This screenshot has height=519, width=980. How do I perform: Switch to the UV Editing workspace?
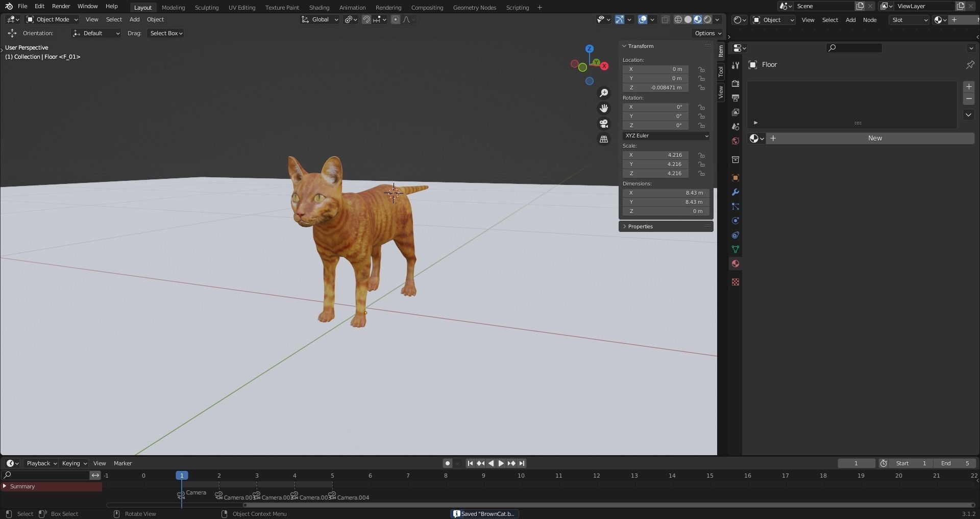(x=242, y=8)
